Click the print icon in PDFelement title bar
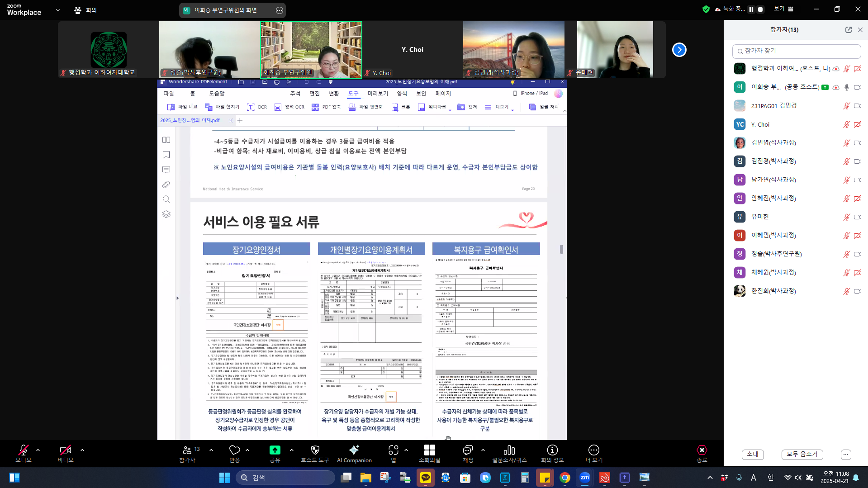868x488 pixels. (277, 82)
